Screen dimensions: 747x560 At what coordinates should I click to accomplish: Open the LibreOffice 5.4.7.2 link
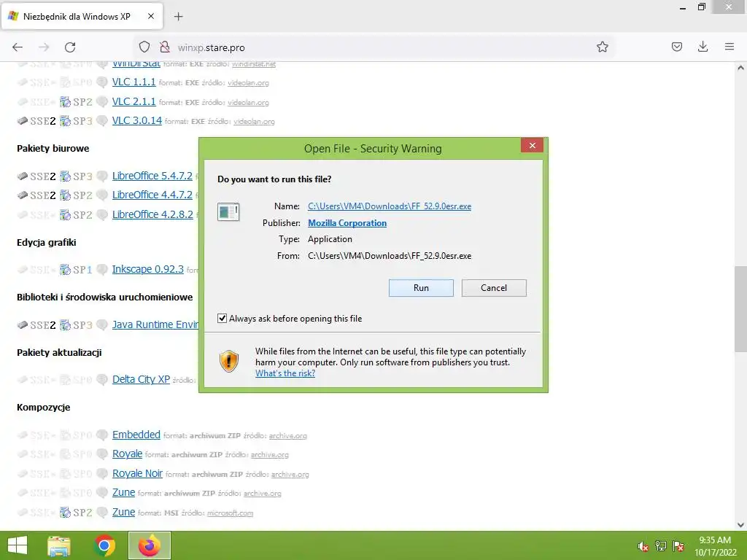(x=152, y=176)
